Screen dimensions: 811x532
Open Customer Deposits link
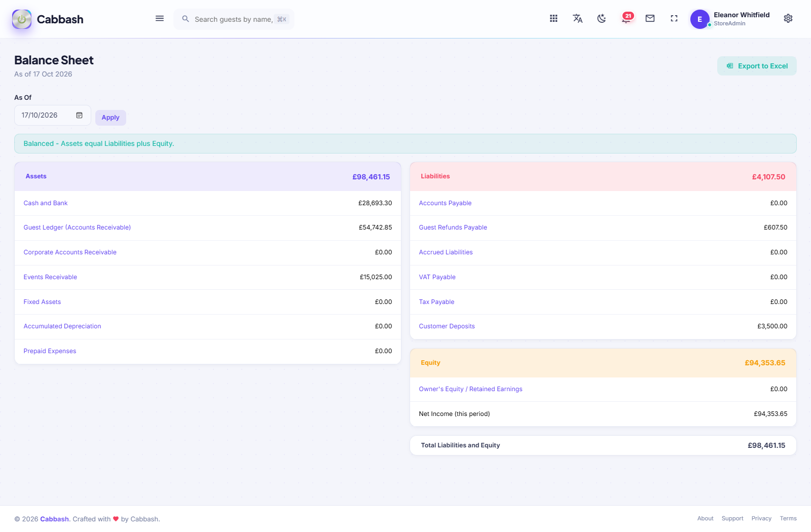pos(447,326)
